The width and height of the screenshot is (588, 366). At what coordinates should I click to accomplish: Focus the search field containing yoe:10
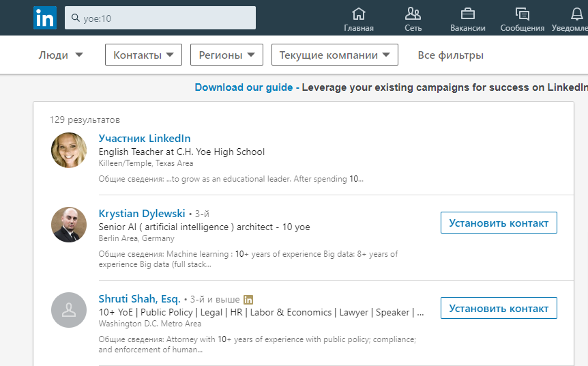pos(167,18)
